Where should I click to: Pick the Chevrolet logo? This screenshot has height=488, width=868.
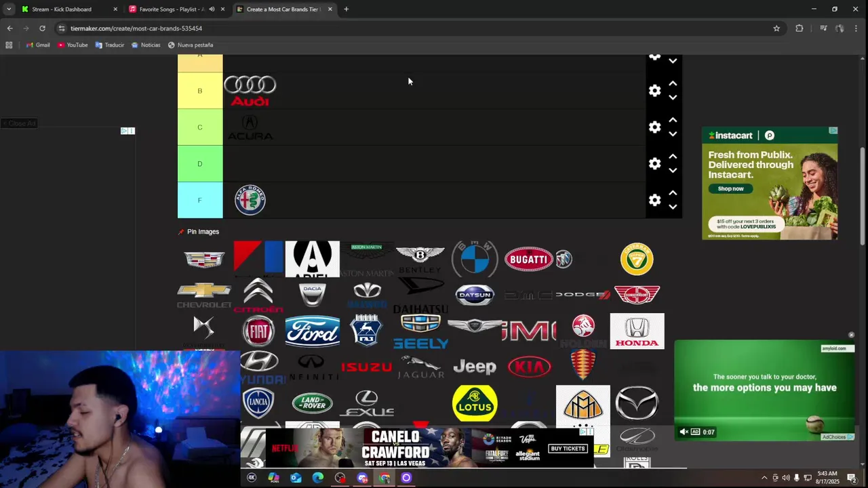coord(204,296)
